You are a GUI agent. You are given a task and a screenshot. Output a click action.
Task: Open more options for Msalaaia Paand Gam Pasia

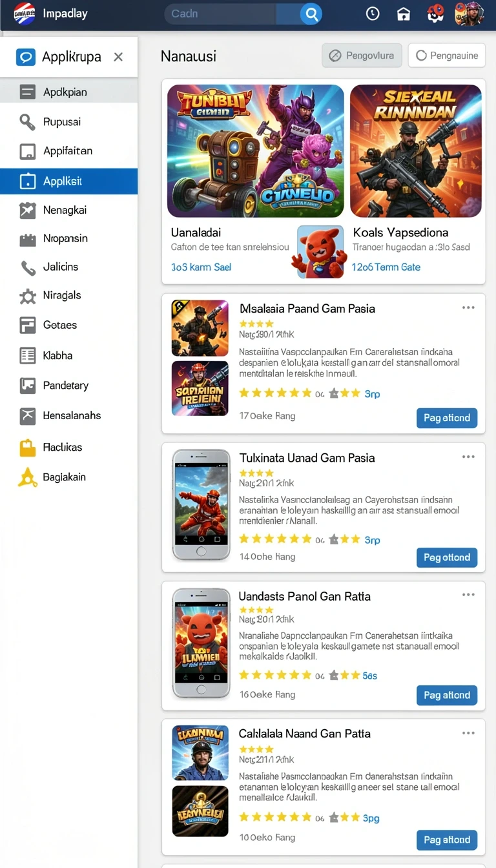point(468,307)
